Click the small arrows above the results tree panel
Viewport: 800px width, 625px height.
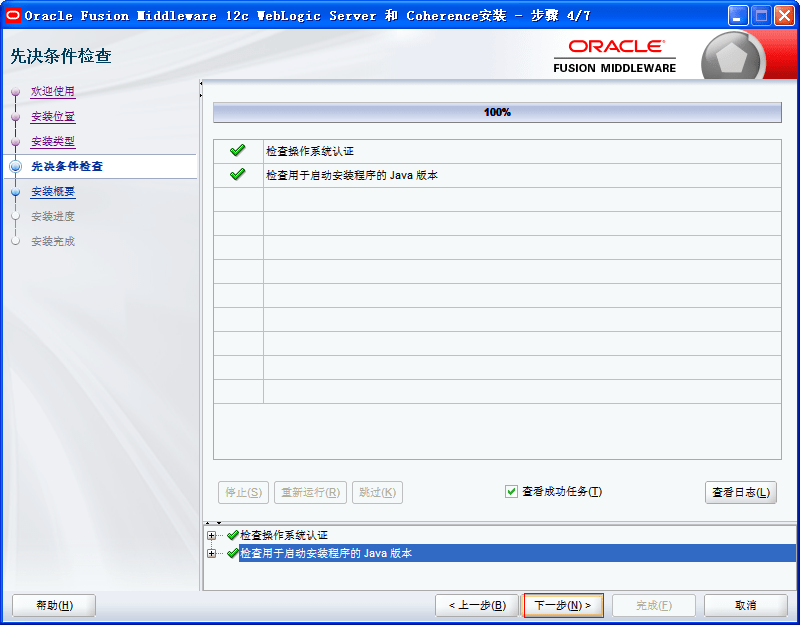click(x=213, y=523)
